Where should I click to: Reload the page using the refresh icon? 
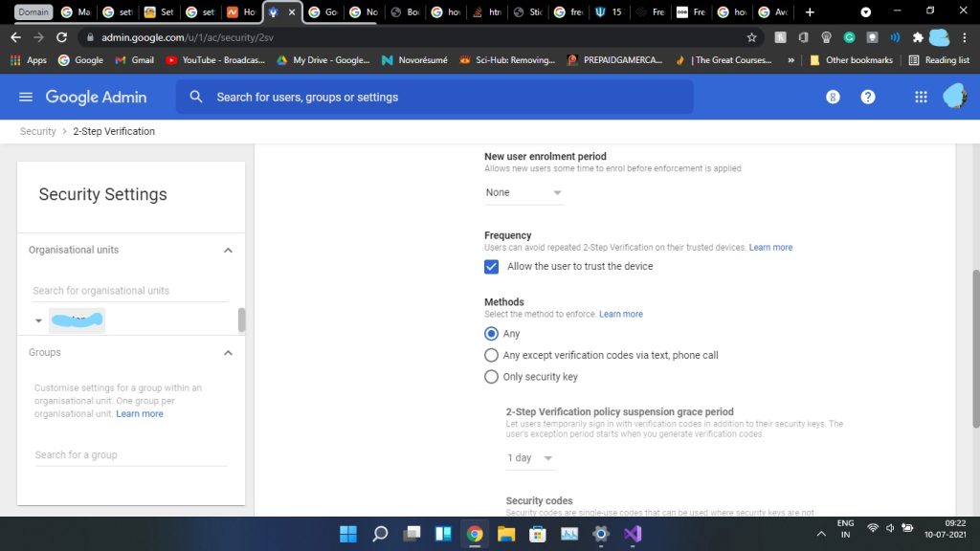tap(62, 37)
